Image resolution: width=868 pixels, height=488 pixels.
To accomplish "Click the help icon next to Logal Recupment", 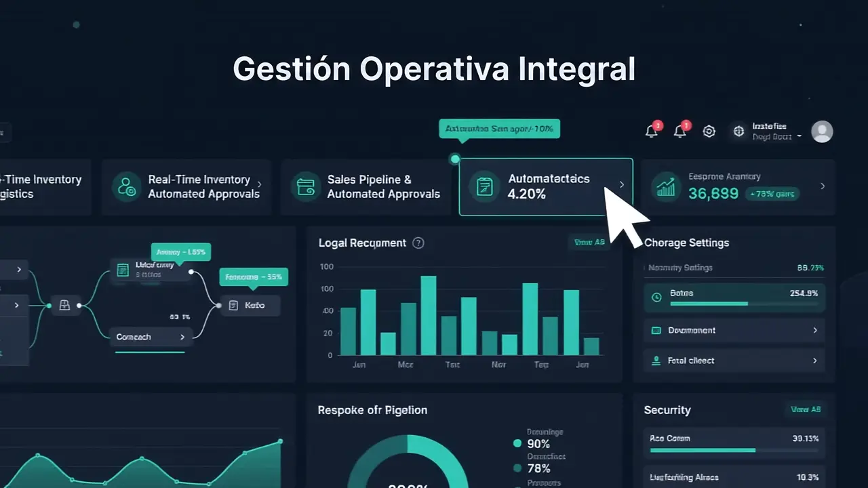I will 418,243.
